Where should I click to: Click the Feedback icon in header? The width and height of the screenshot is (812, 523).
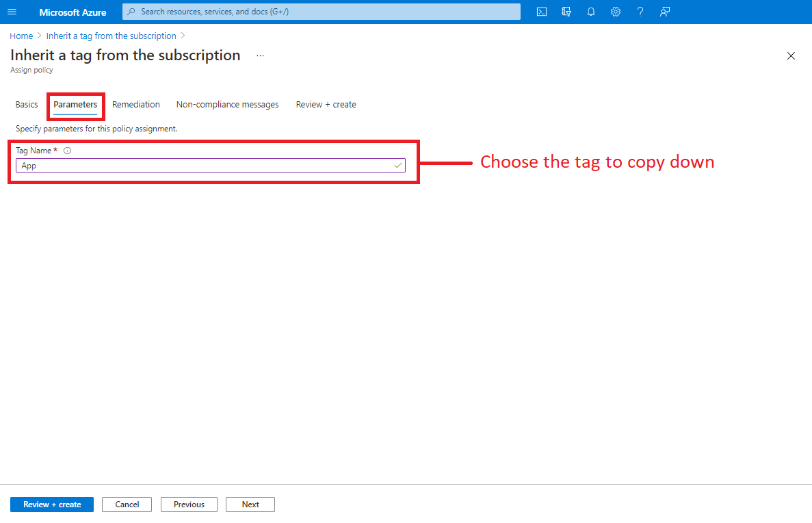pyautogui.click(x=664, y=12)
